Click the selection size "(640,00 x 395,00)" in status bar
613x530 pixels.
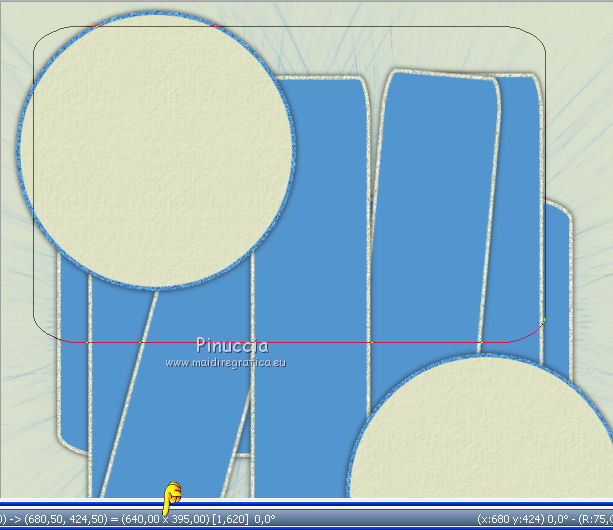pyautogui.click(x=165, y=519)
